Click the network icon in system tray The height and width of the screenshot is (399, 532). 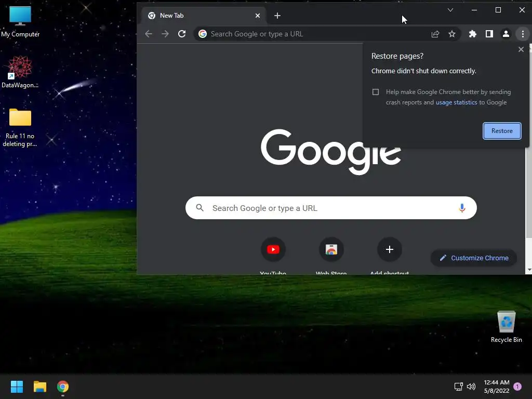pyautogui.click(x=458, y=387)
